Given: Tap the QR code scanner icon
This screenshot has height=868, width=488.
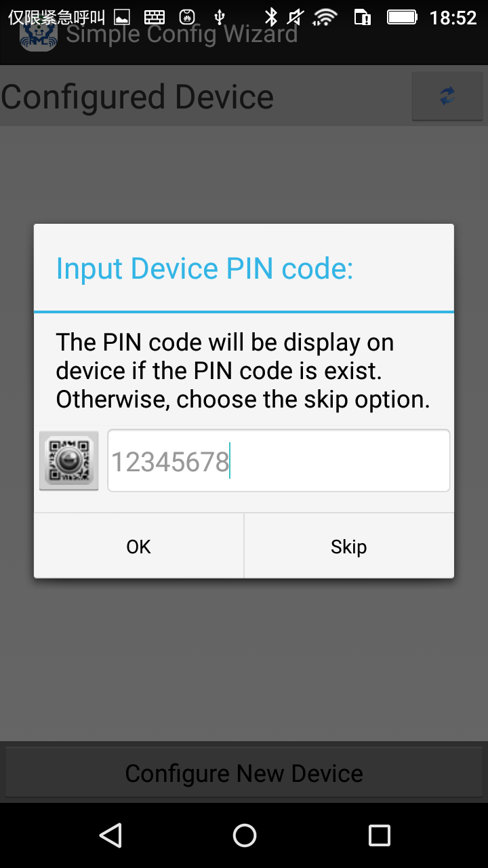Looking at the screenshot, I should [x=68, y=460].
